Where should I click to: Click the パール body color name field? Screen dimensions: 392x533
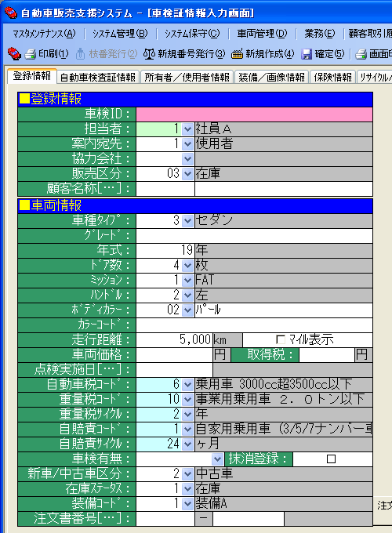284,310
